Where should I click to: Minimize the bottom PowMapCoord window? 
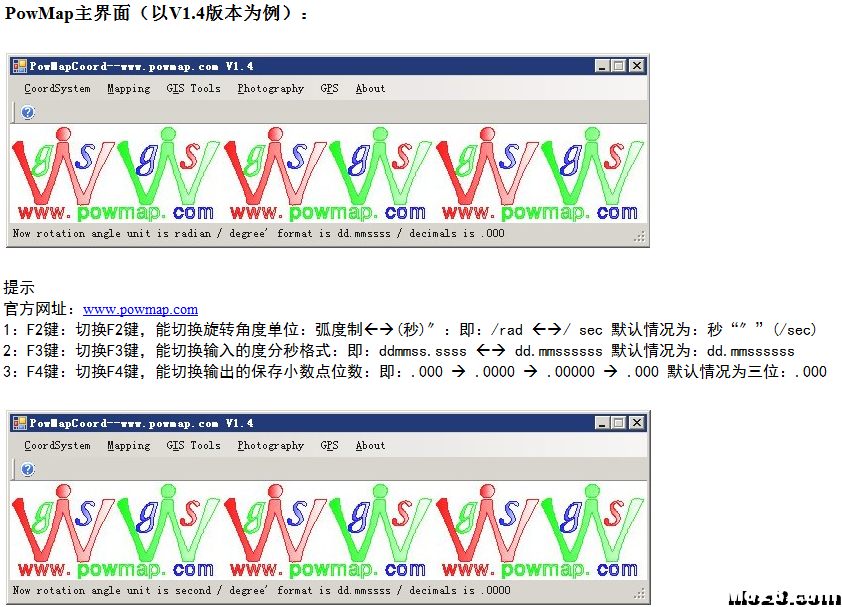pos(602,423)
